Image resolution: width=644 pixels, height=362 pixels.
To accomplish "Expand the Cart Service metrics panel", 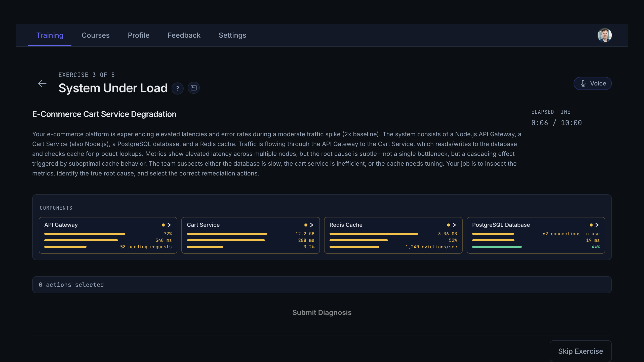I will pyautogui.click(x=312, y=225).
